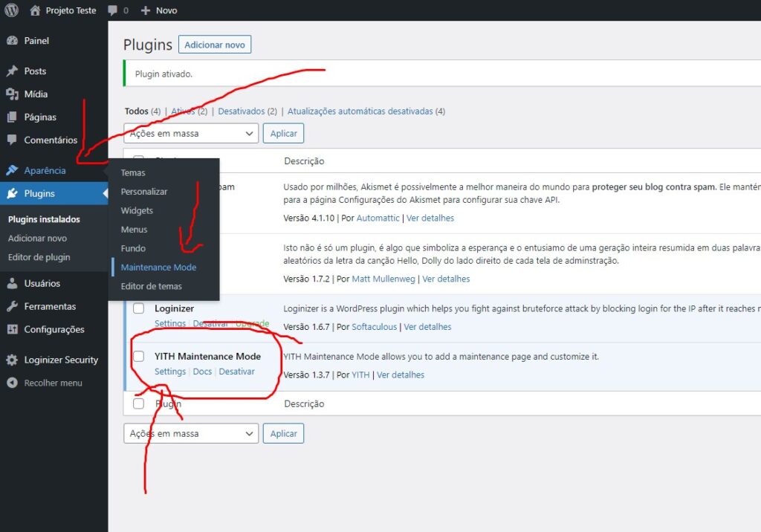Click the Plugin ativado notice text
The image size is (761, 532).
click(163, 74)
